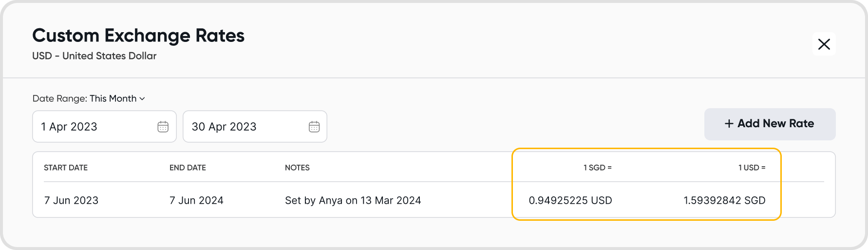This screenshot has width=868, height=250.
Task: Click chevron next to This Month
Action: [142, 99]
